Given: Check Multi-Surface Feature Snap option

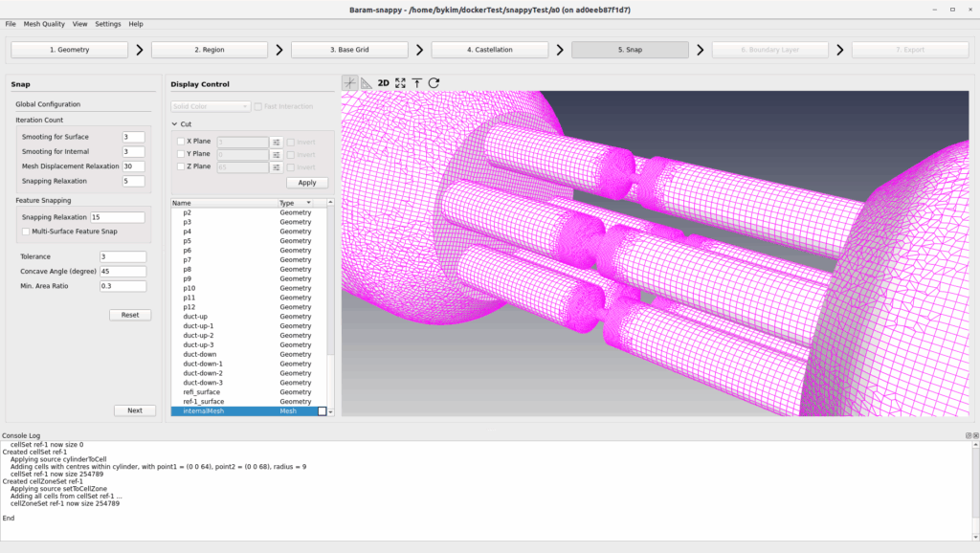Looking at the screenshot, I should [x=25, y=232].
